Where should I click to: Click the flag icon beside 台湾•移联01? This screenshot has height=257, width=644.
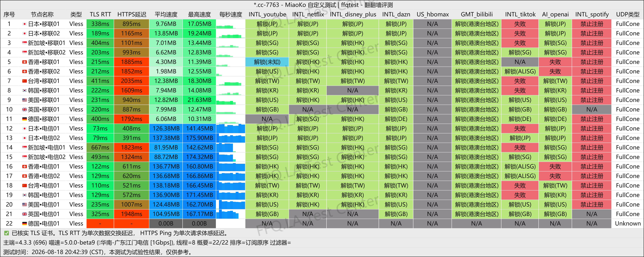coord(24,81)
